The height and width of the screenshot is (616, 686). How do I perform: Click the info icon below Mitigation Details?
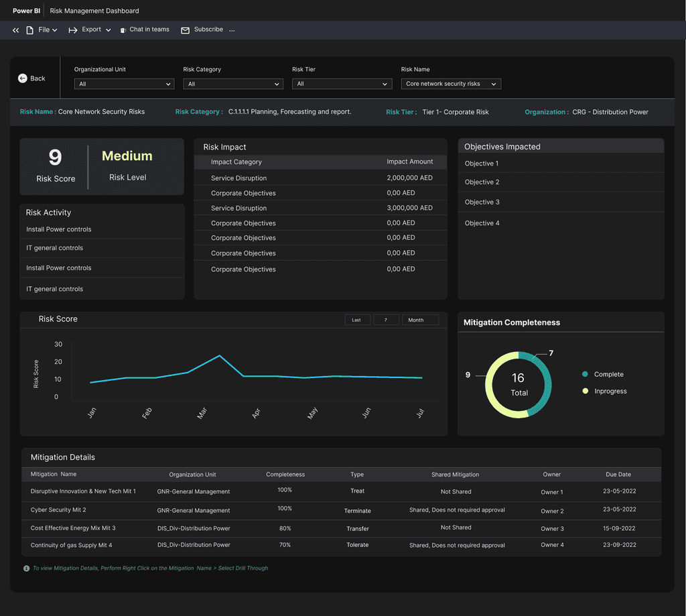coord(27,568)
